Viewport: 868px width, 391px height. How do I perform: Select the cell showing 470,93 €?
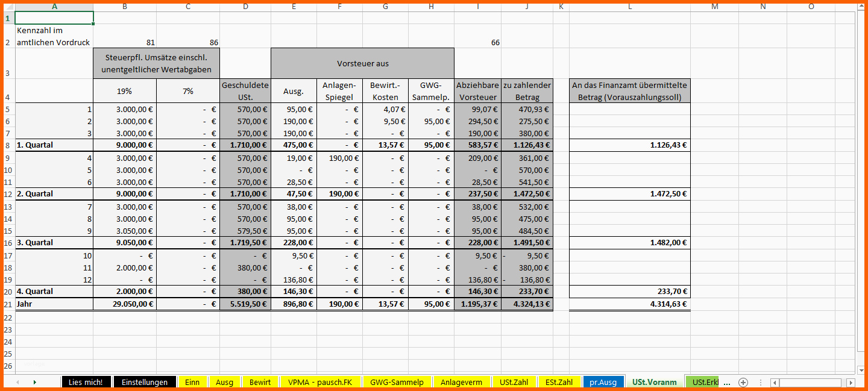tap(527, 109)
